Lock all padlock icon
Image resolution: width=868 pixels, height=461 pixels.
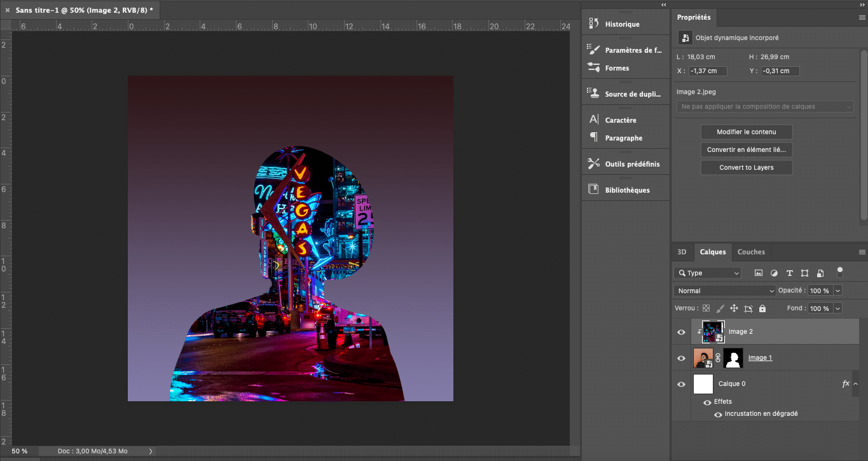coord(762,308)
